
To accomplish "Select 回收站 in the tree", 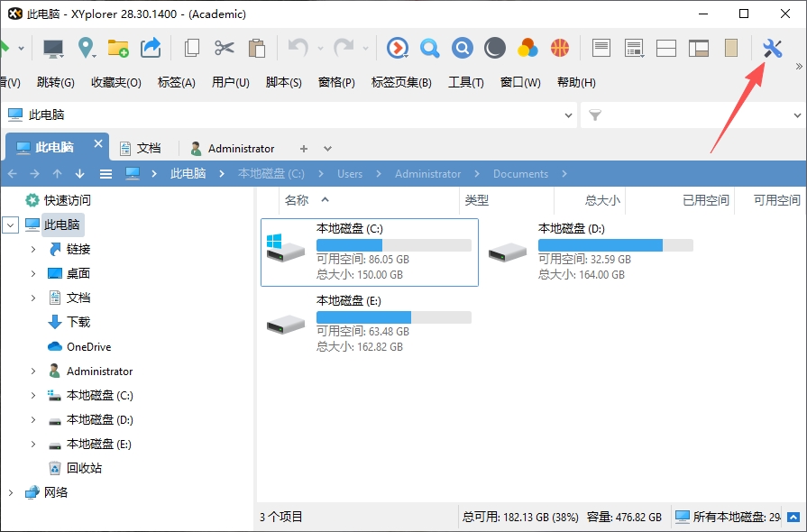I will pos(84,468).
